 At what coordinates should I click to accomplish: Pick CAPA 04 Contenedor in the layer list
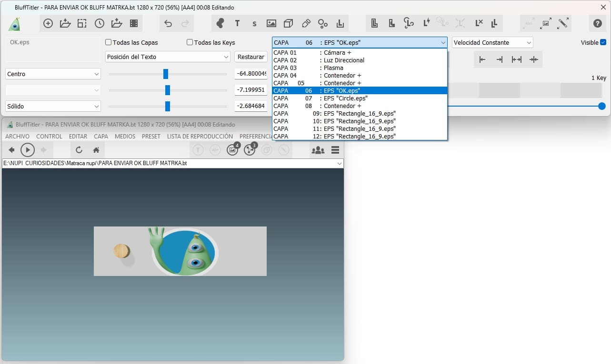[360, 75]
